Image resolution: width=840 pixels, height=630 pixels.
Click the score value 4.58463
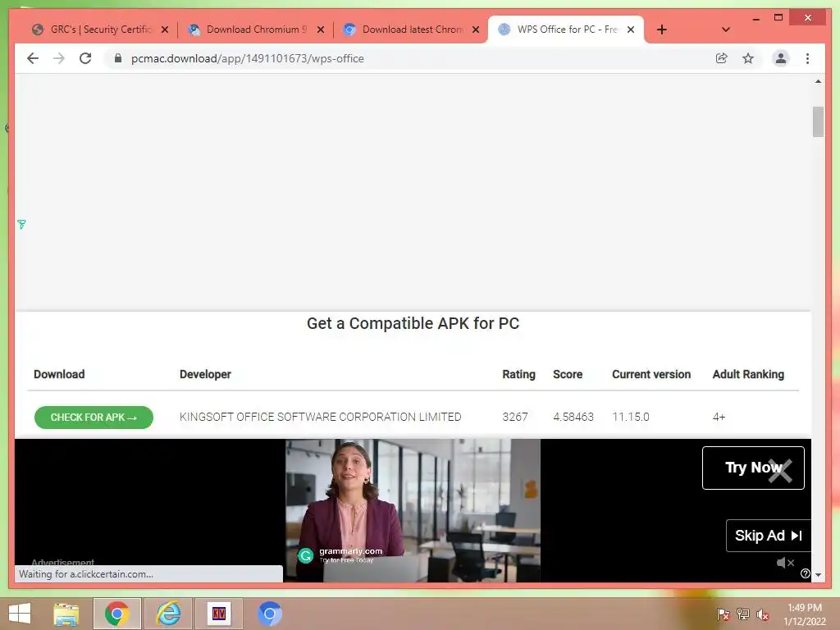[x=573, y=417]
